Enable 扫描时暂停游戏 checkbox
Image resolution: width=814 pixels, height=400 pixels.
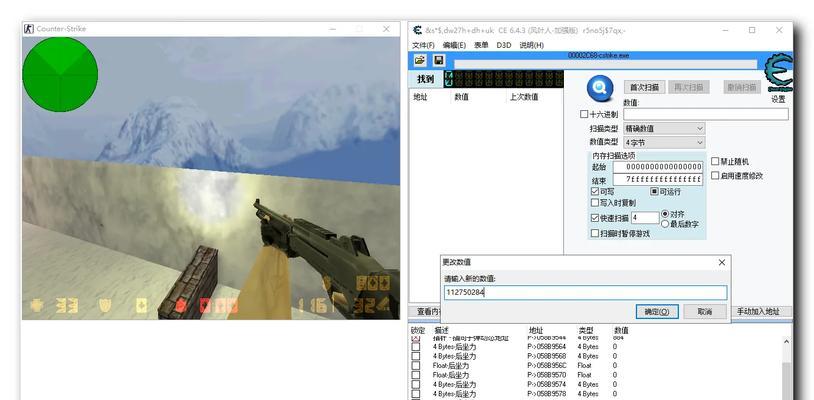(595, 233)
